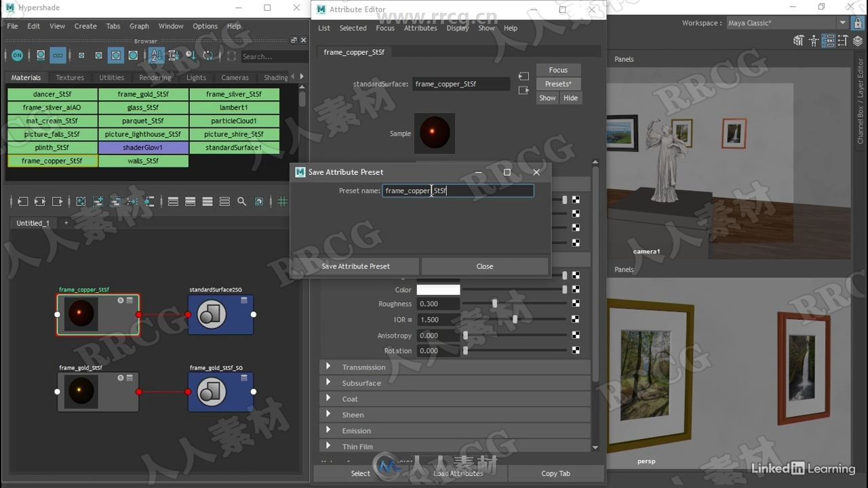Click the Save Attribute Preset button
This screenshot has height=488, width=868.
356,266
